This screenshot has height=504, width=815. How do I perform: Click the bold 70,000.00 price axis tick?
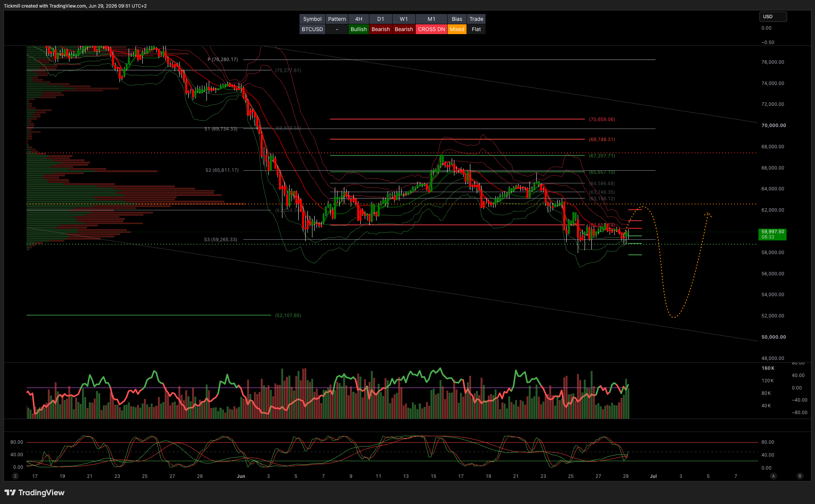774,126
